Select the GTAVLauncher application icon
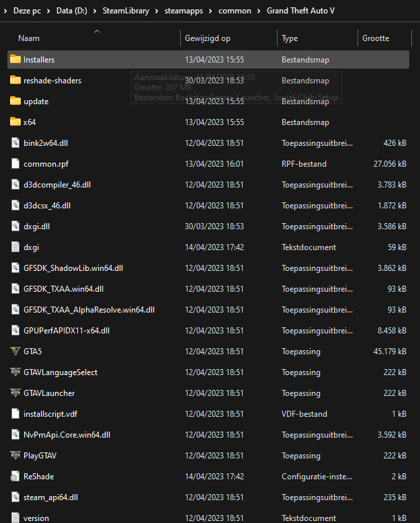The height and width of the screenshot is (523, 420). click(x=16, y=393)
